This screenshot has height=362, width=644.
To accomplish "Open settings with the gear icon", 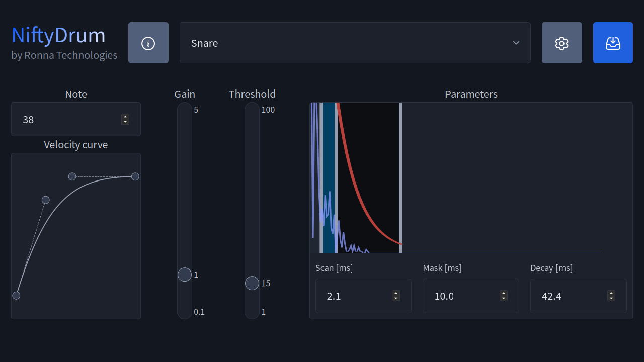I will click(561, 43).
